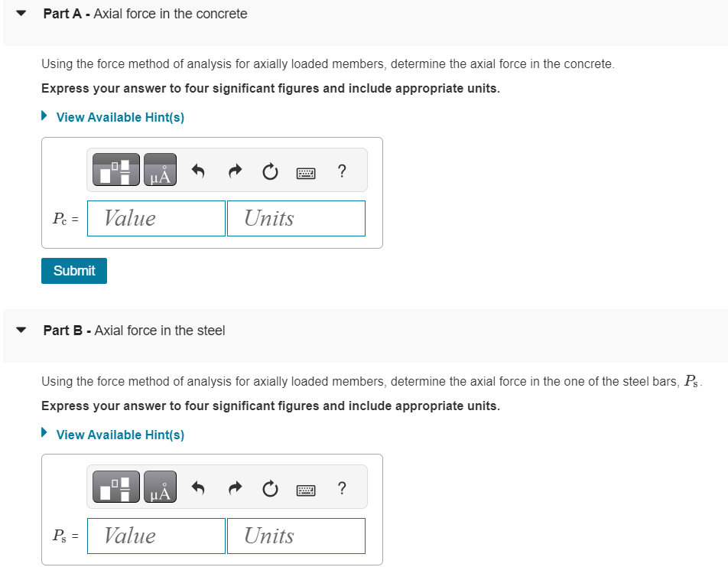The width and height of the screenshot is (728, 567).
Task: Click the undo arrow in Part B toolbar
Action: coord(198,488)
